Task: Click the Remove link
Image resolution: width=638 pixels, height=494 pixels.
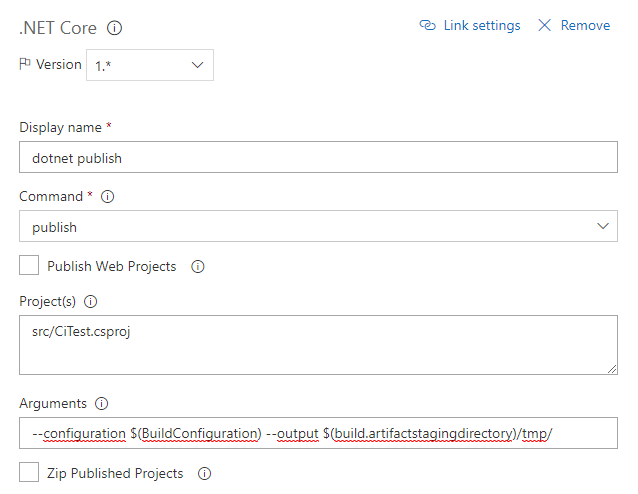Action: pos(585,25)
